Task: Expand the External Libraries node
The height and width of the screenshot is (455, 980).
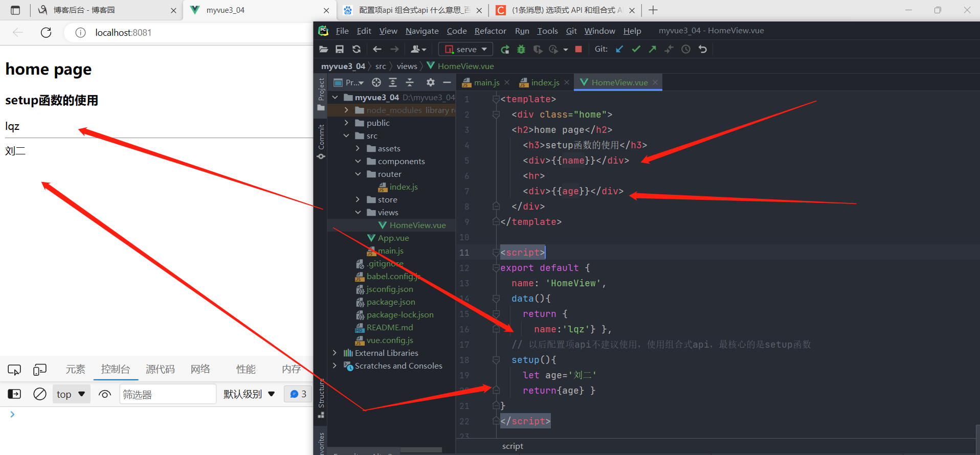Action: 335,353
